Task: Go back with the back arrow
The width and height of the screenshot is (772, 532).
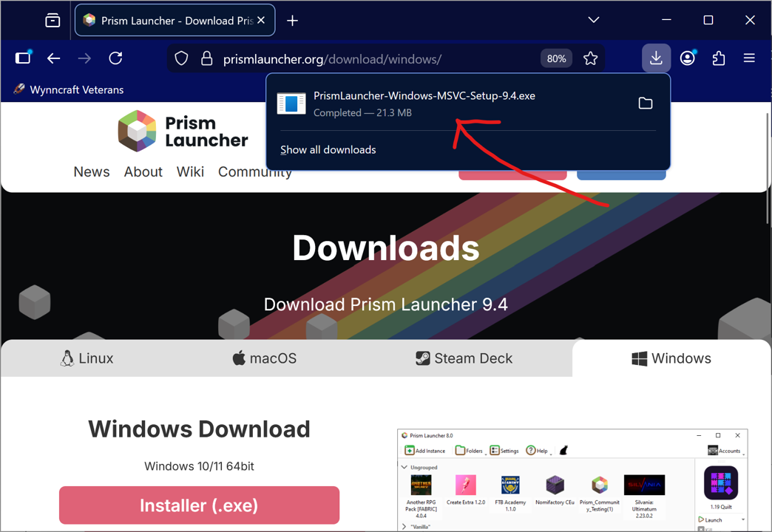Action: 54,58
